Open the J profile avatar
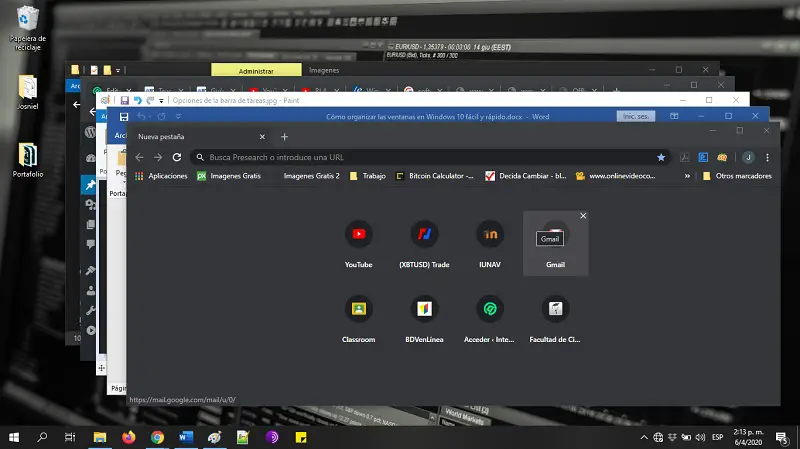The image size is (800, 449). pos(748,157)
